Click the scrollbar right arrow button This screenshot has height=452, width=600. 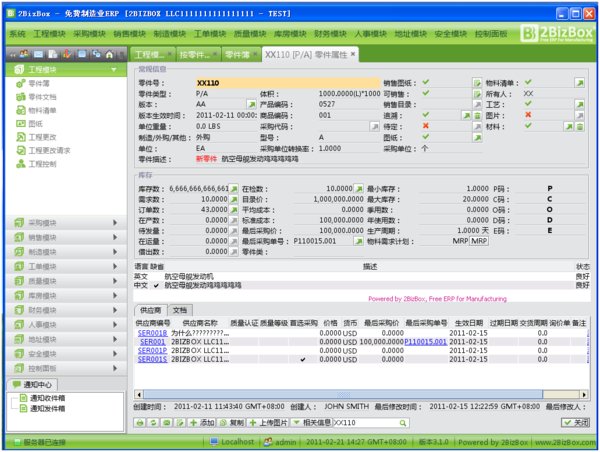click(x=584, y=395)
